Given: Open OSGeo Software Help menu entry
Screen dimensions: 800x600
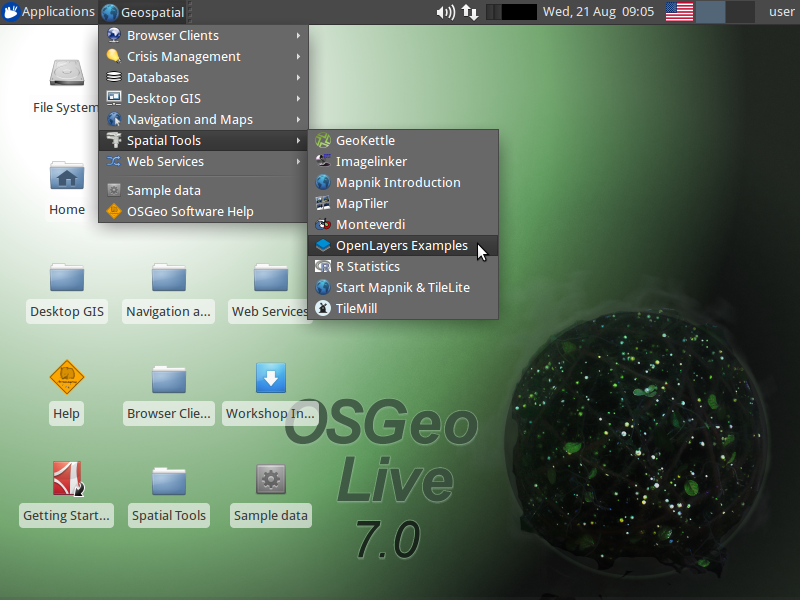Looking at the screenshot, I should tap(204, 211).
